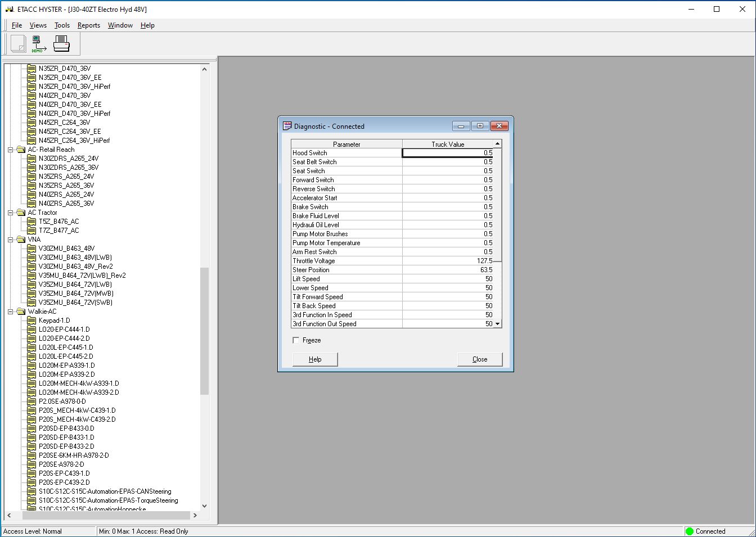
Task: Select the Seat Belt Switch parameter row
Action: 346,162
